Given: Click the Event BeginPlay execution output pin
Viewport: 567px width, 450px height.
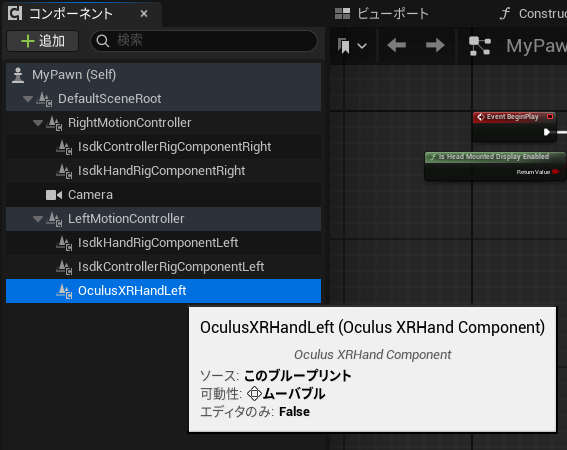Looking at the screenshot, I should (x=547, y=132).
